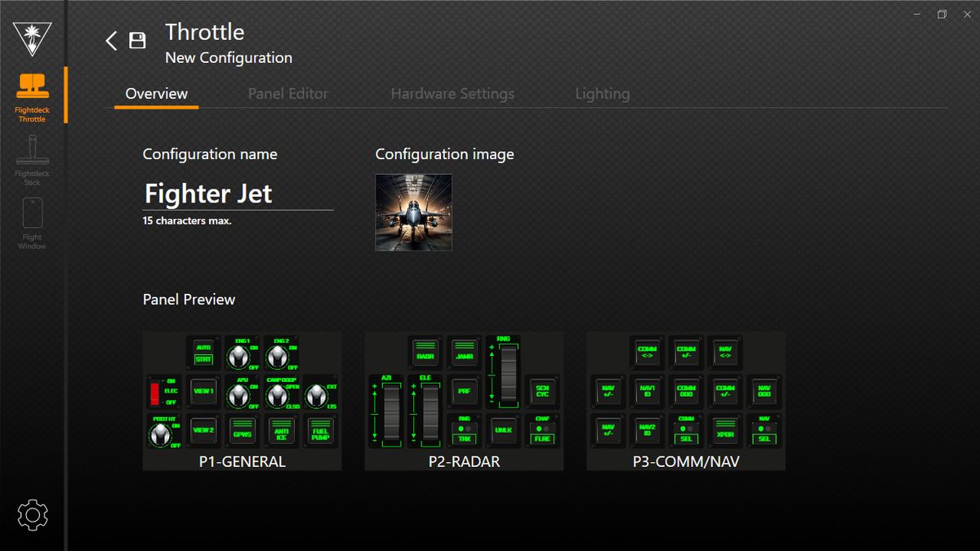
Task: Restore down the application window
Action: click(x=942, y=14)
